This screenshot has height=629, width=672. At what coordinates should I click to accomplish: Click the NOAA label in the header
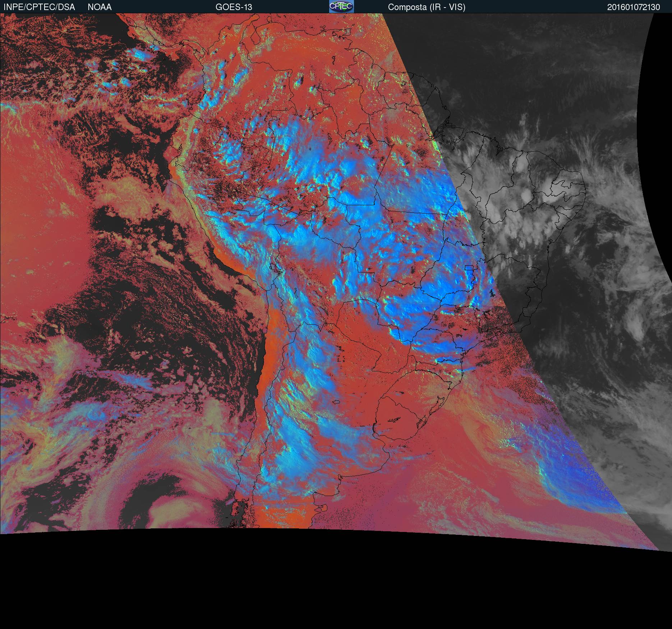pos(100,7)
